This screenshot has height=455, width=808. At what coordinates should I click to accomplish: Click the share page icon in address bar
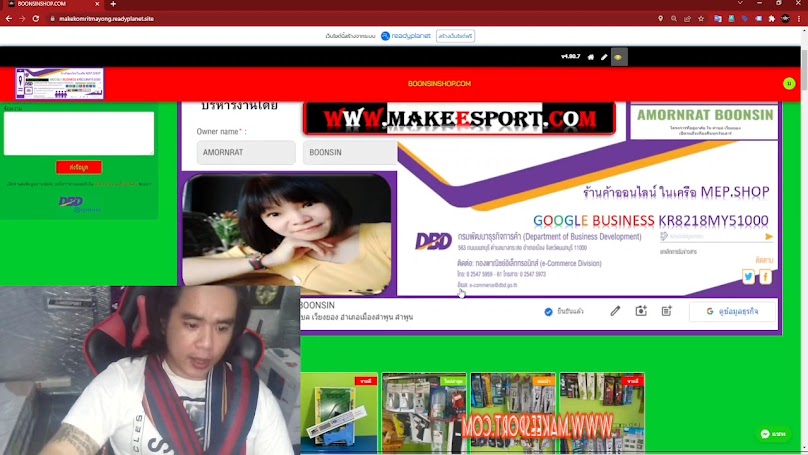(x=687, y=19)
